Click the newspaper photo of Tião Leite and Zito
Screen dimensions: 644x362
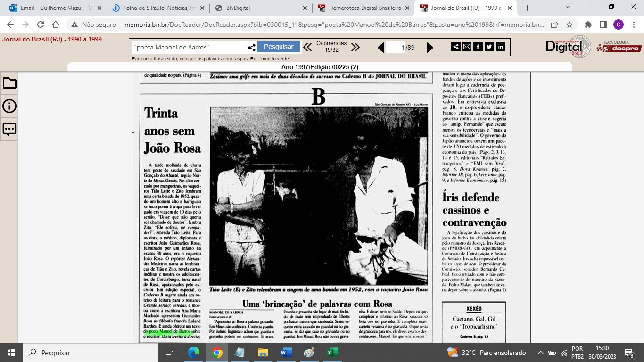point(319,196)
